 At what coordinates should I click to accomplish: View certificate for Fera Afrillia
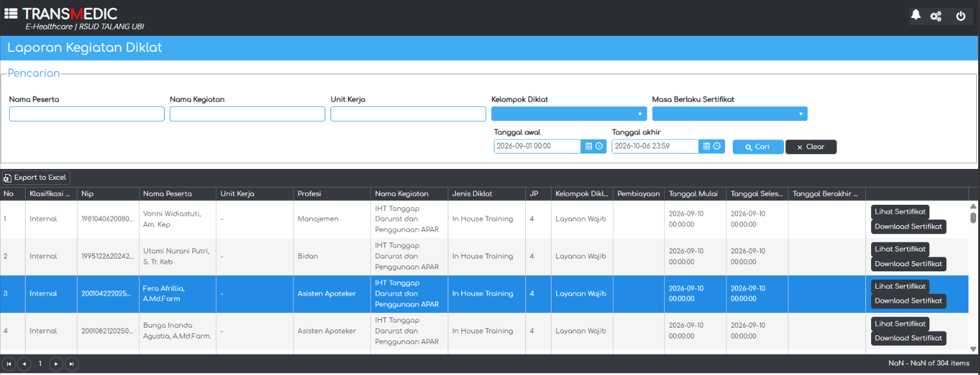pos(900,286)
